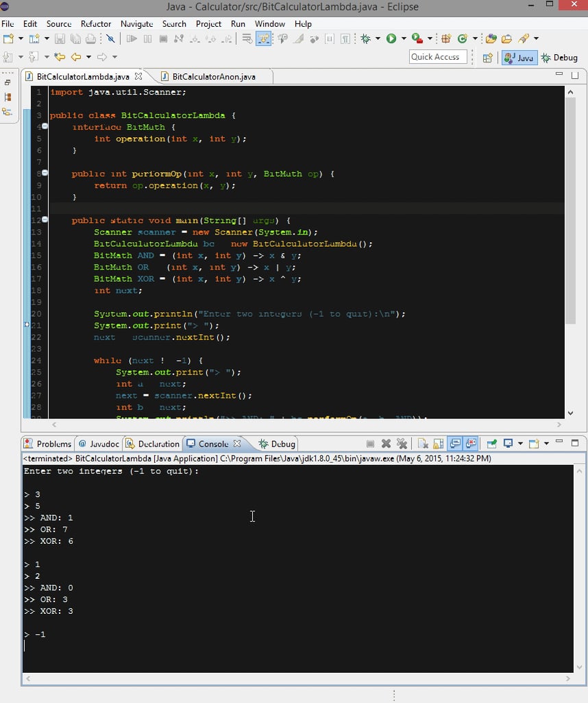Image resolution: width=588 pixels, height=703 pixels.
Task: Open the Back history dropdown arrow
Action: [88, 57]
